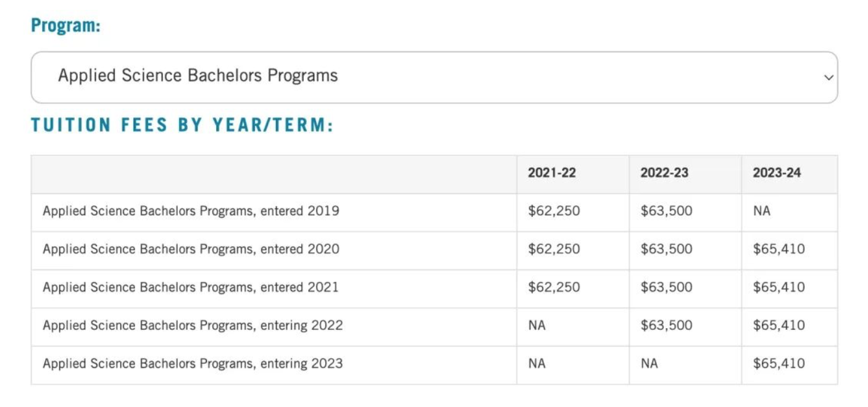Click the 2023-24 column header

[x=776, y=173]
